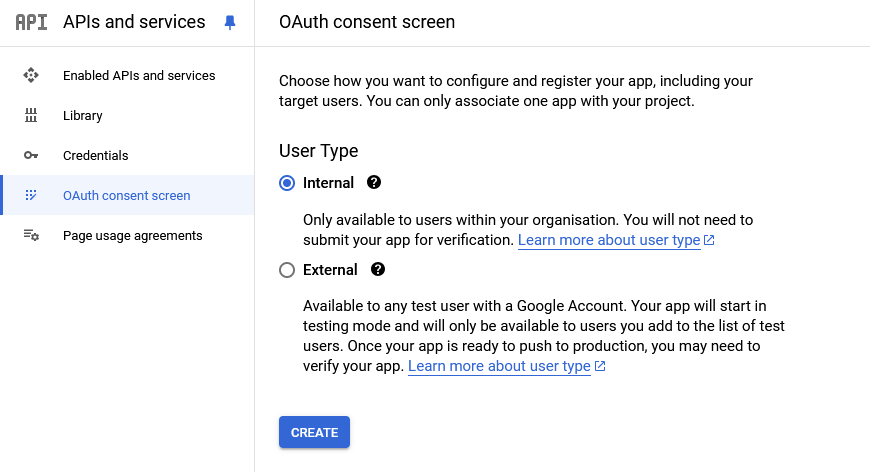Image resolution: width=870 pixels, height=472 pixels.
Task: Open the help icon next to External
Action: pyautogui.click(x=378, y=270)
